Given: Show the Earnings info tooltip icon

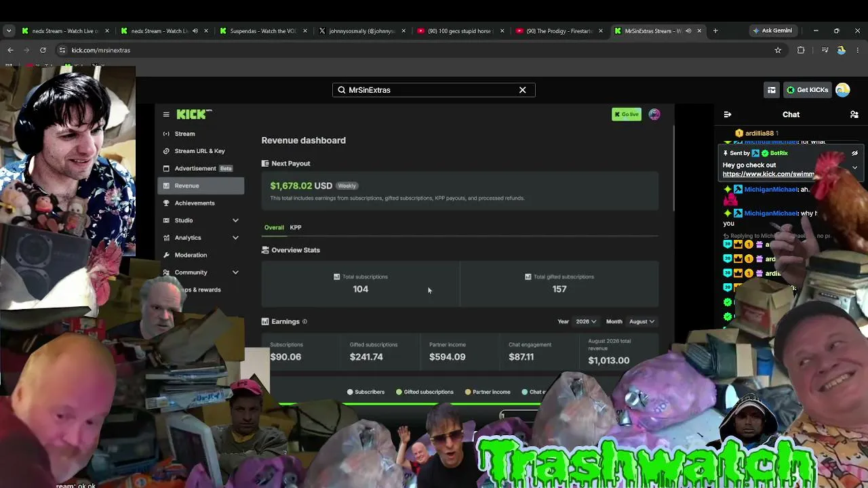Looking at the screenshot, I should click(x=304, y=322).
